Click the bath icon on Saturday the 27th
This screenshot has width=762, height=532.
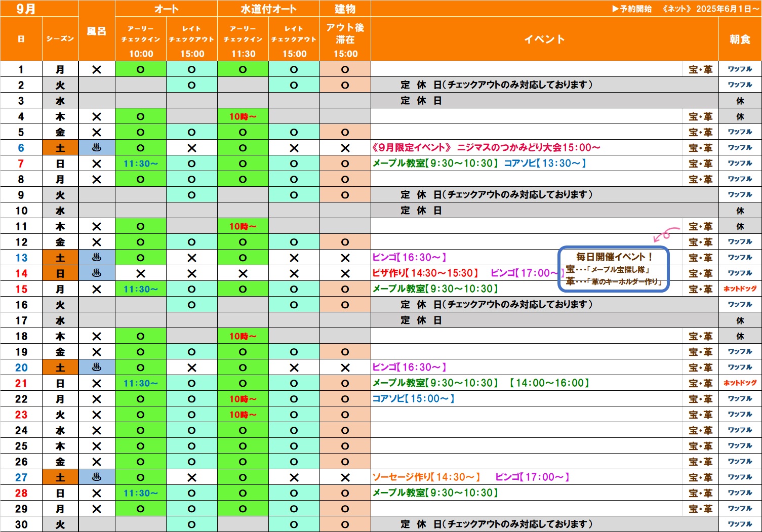(97, 477)
